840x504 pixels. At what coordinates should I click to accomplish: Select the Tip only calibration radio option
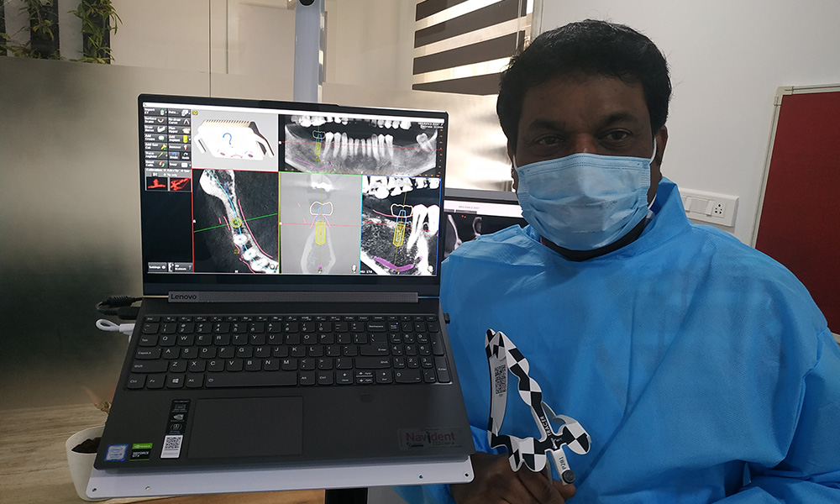(x=165, y=175)
